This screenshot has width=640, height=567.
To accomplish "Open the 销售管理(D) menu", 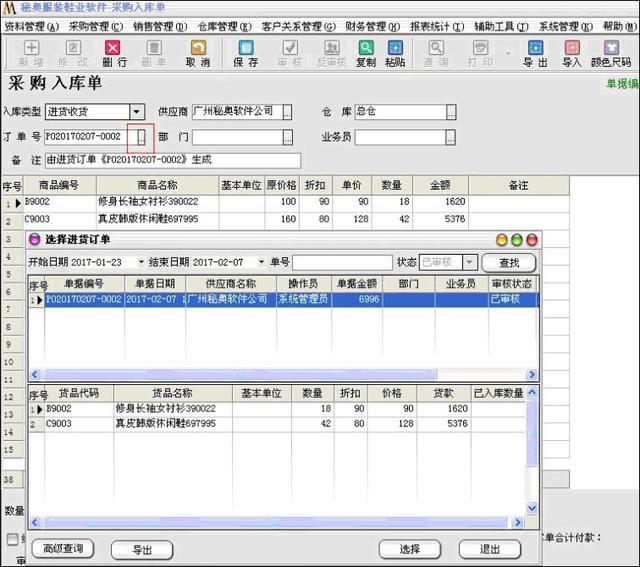I will tap(160, 27).
